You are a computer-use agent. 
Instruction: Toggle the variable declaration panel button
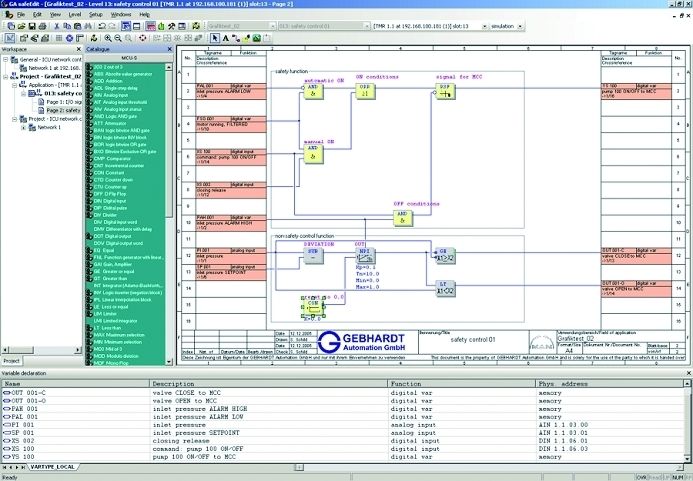182,26
